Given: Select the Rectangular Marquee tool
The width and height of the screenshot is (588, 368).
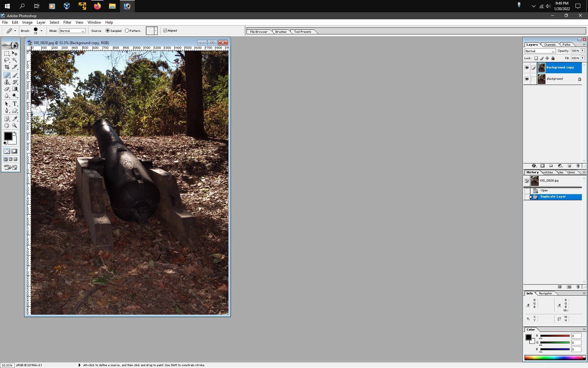Looking at the screenshot, I should [7, 53].
